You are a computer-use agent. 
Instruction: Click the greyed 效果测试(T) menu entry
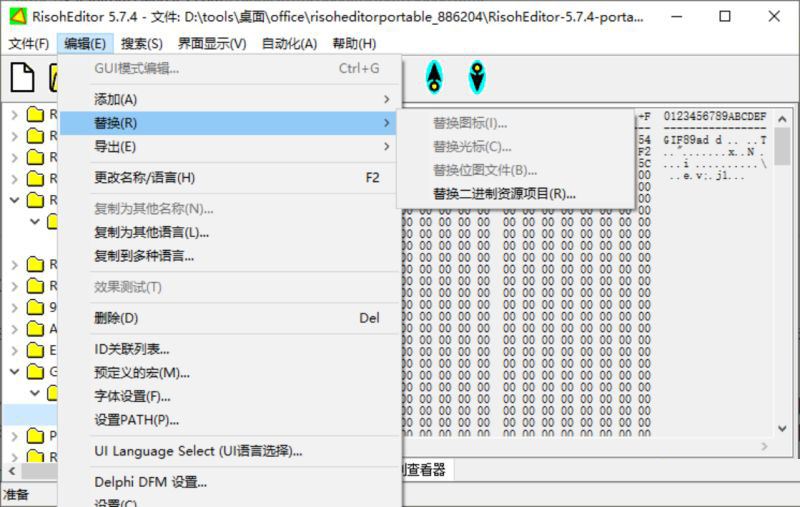point(229,287)
